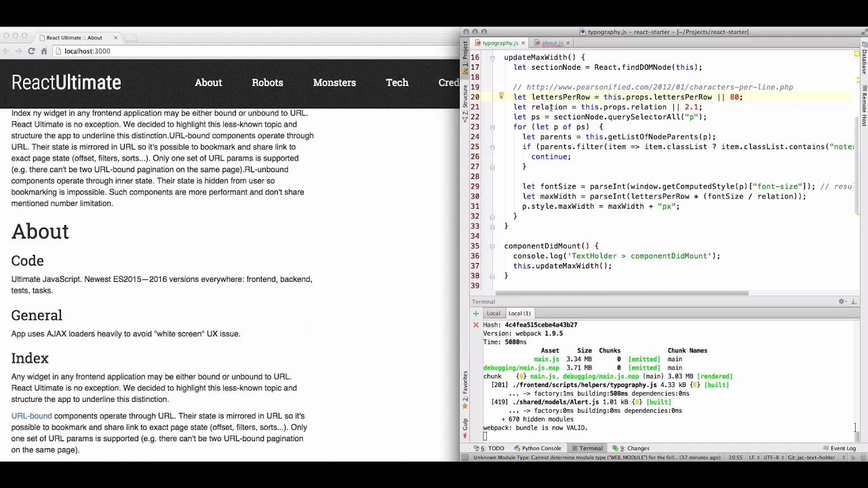This screenshot has width=868, height=488.
Task: Open the Tech nav link
Action: click(x=397, y=83)
